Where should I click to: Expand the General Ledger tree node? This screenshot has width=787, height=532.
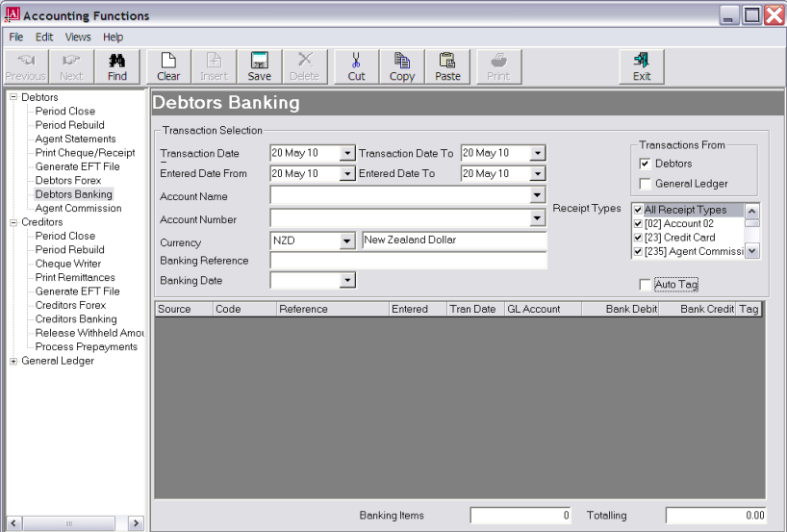click(x=13, y=361)
